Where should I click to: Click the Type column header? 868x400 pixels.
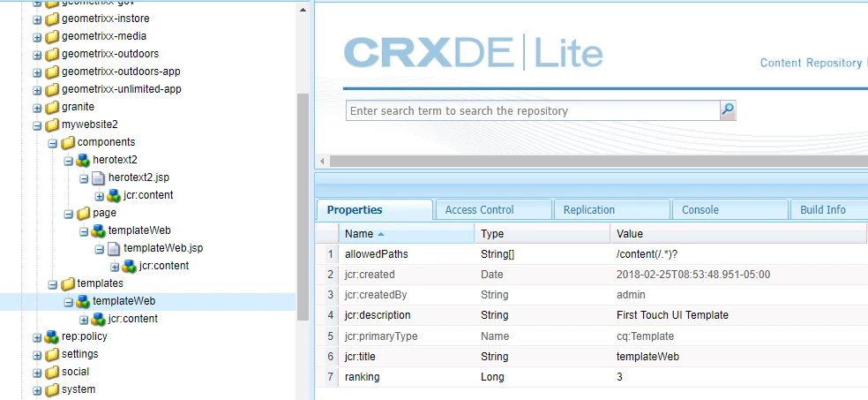click(x=542, y=234)
